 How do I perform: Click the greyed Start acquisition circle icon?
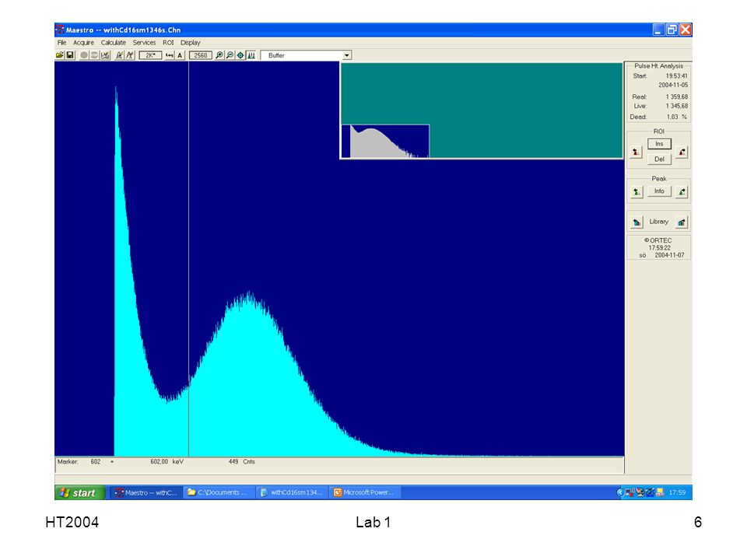coord(84,55)
